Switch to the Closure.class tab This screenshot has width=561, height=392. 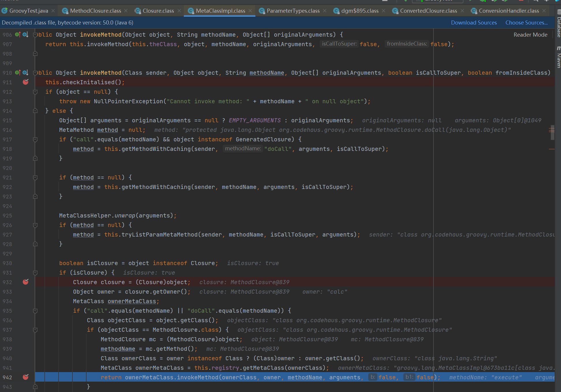coord(158,11)
